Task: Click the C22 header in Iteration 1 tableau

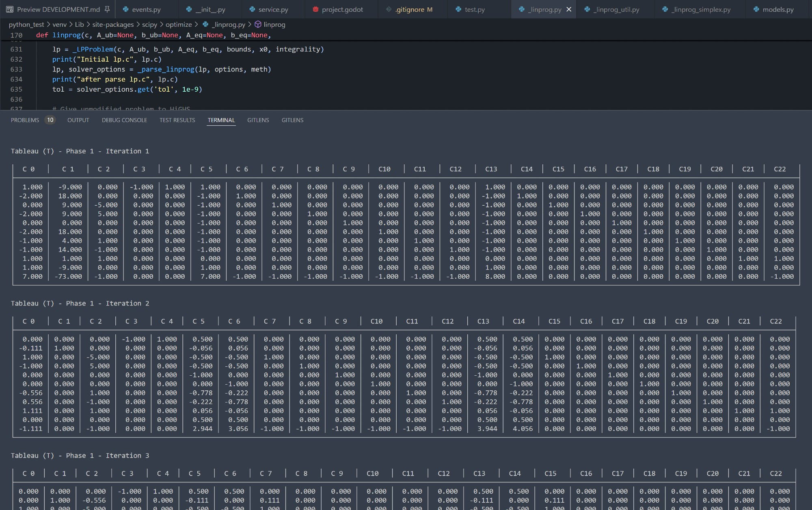Action: (x=780, y=169)
